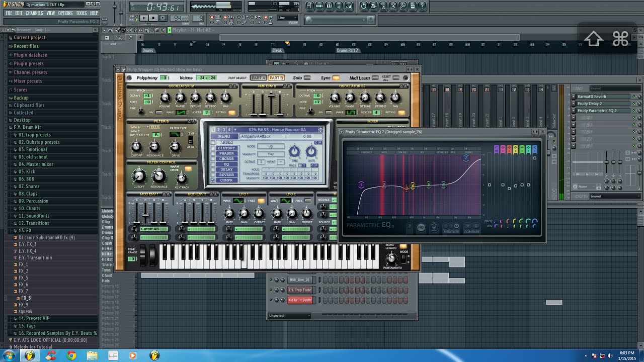Toggle Warm Drive in Filter Control
The image size is (644, 362).
coord(188,169)
